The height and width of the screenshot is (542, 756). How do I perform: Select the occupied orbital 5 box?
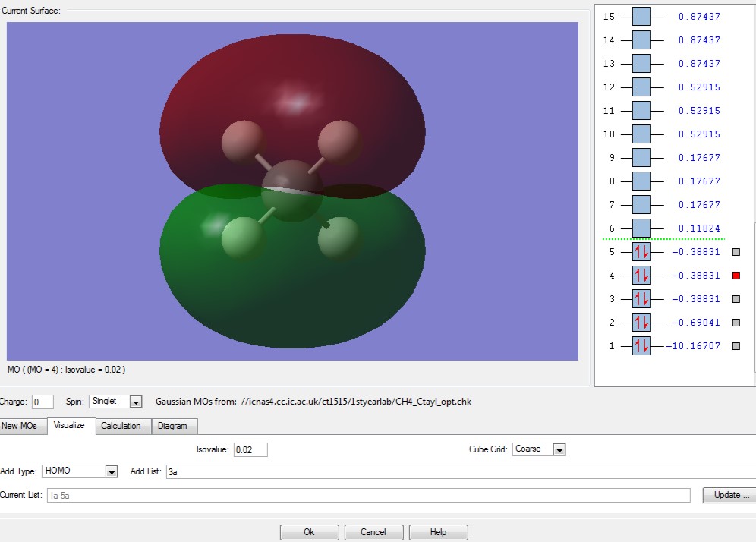click(641, 252)
